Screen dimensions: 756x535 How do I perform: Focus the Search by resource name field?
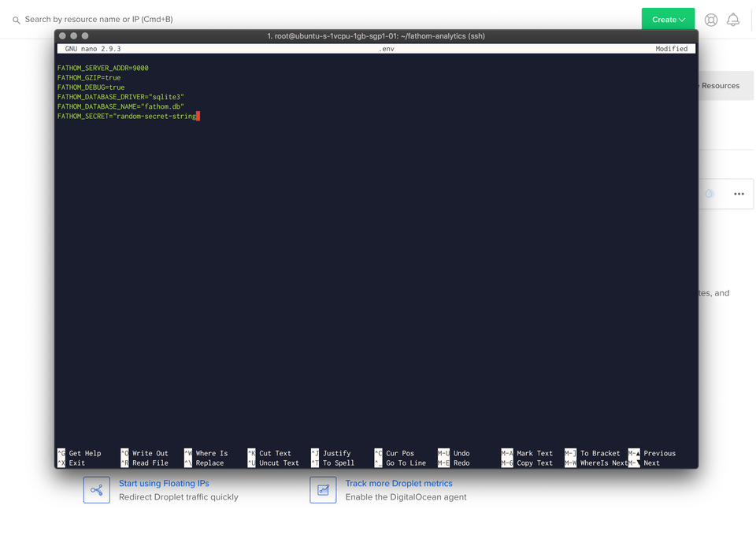point(99,19)
